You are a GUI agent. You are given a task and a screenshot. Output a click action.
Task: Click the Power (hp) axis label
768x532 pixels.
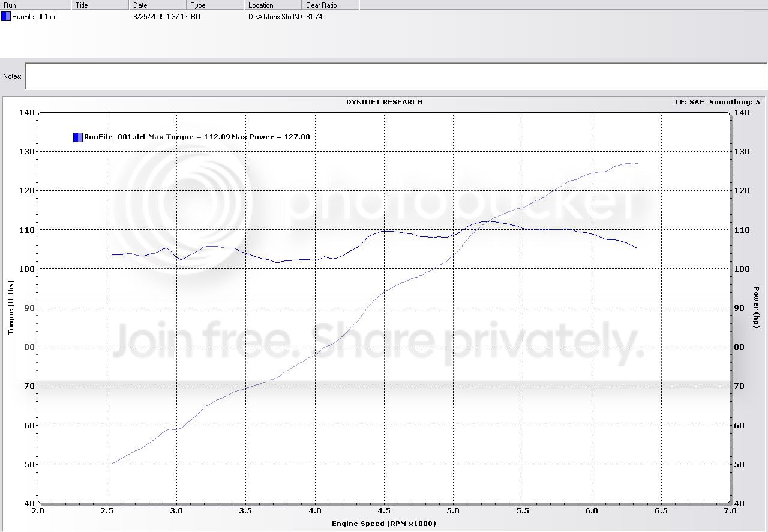(756, 307)
